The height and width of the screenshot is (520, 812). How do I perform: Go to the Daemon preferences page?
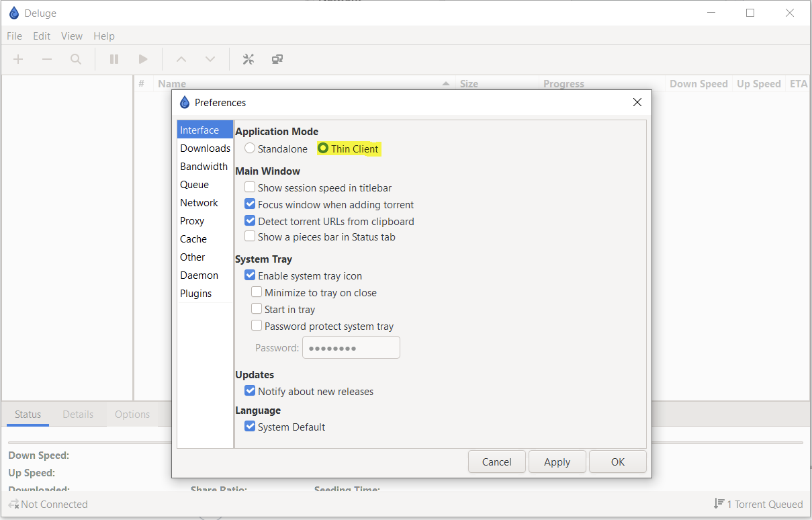coord(205,275)
